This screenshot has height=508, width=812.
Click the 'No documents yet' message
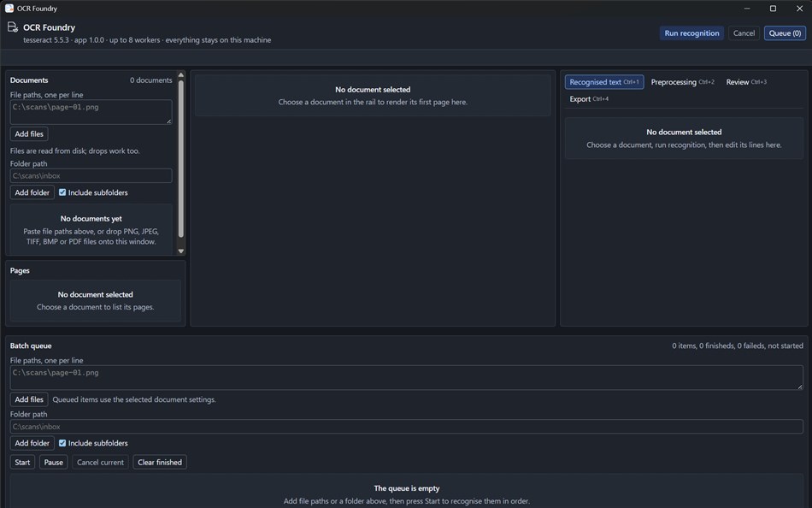[x=91, y=219]
